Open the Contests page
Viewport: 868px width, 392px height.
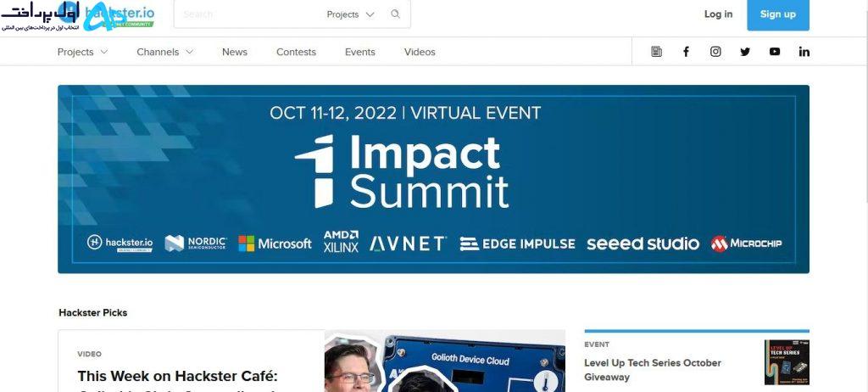coord(296,52)
